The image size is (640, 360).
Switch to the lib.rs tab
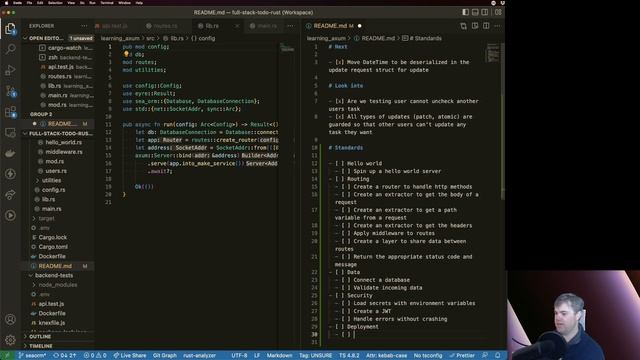point(212,26)
